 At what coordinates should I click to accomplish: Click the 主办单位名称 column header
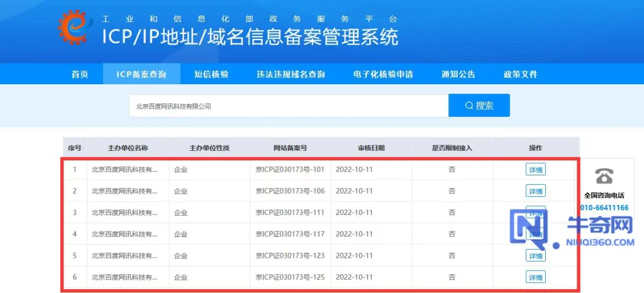point(128,148)
